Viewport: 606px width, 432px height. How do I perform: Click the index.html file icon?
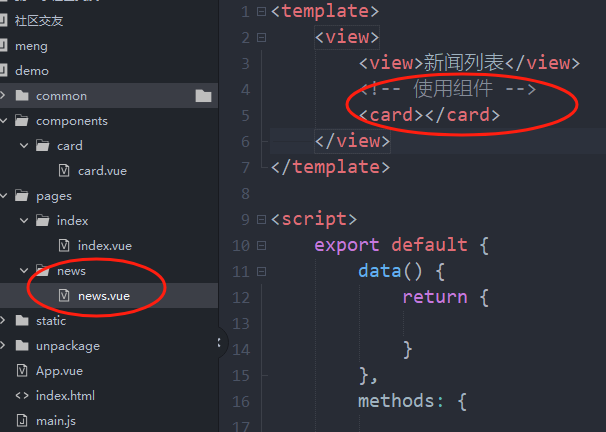(x=22, y=396)
